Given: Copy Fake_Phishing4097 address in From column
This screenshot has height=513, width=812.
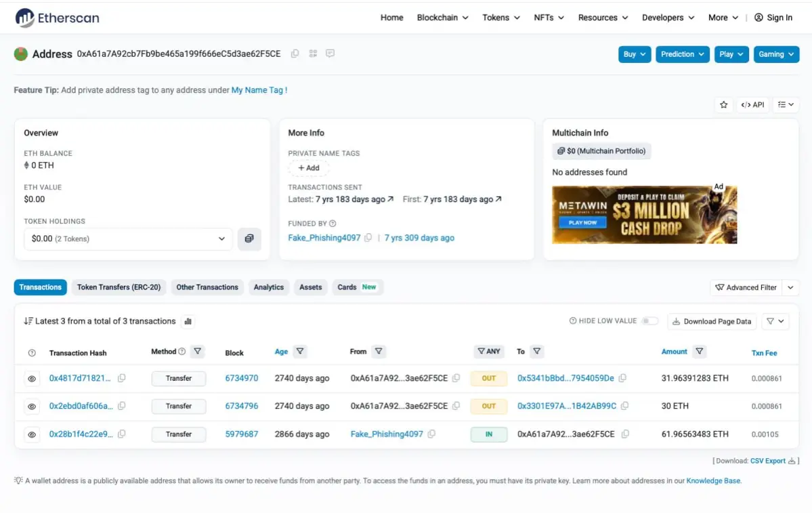Looking at the screenshot, I should (431, 434).
